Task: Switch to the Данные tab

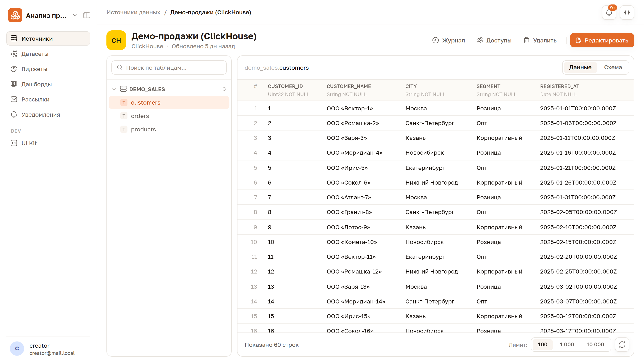Action: (x=580, y=67)
